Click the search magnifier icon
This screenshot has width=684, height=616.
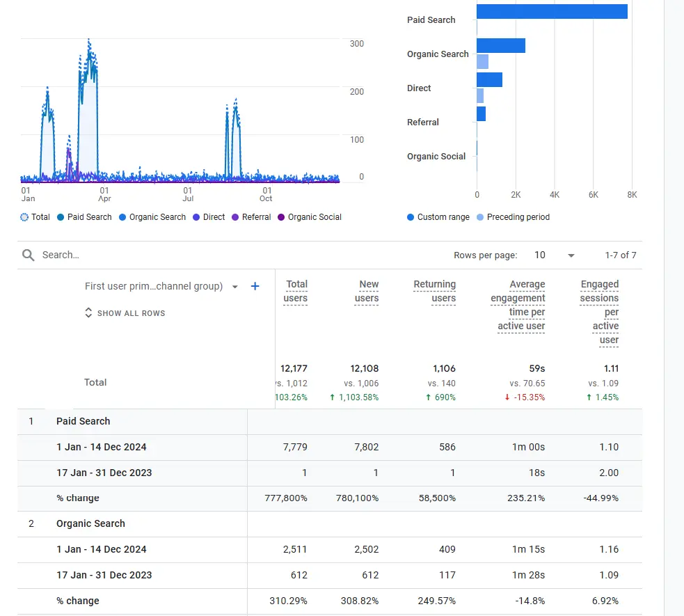tap(28, 255)
